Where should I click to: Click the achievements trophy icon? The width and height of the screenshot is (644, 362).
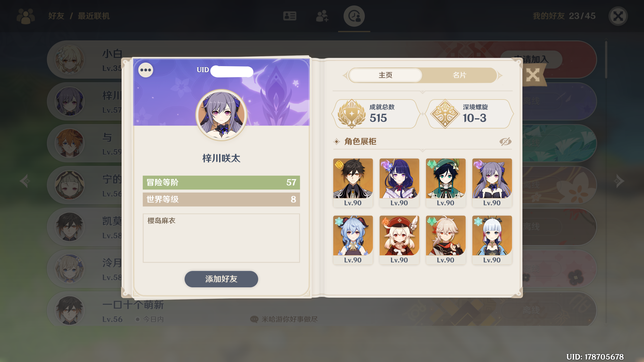pos(351,113)
